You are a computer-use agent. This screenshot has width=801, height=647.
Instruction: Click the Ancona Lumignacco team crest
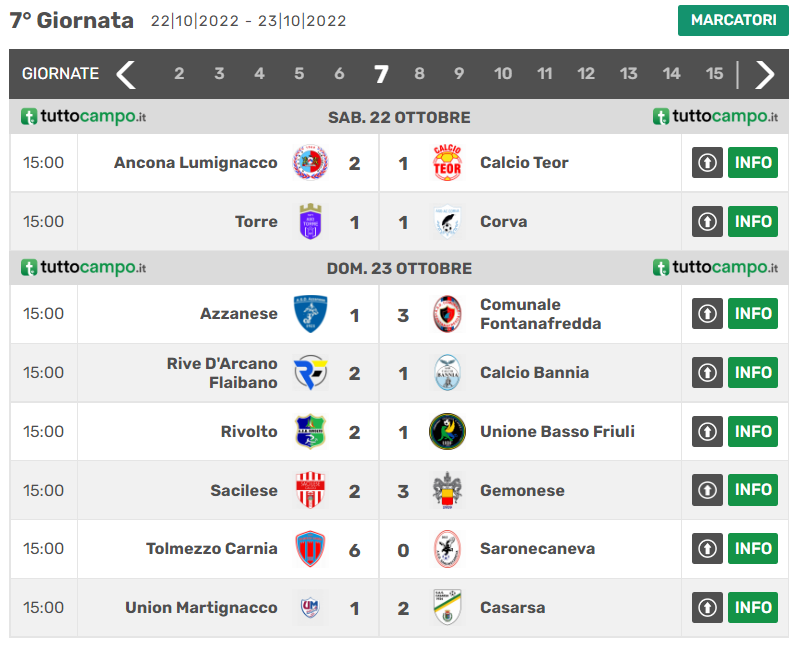pos(309,163)
